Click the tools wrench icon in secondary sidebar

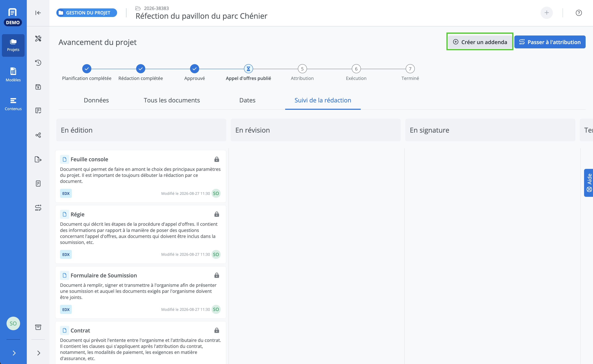coord(38,39)
